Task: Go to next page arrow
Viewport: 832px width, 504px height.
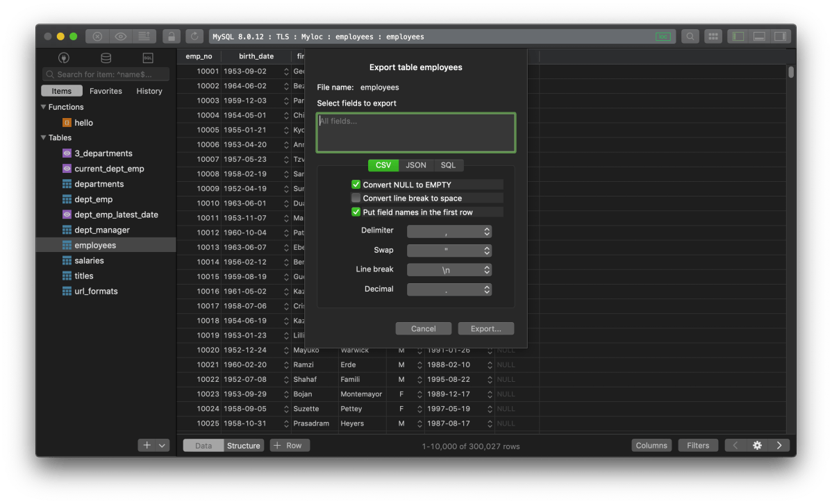Action: point(779,446)
